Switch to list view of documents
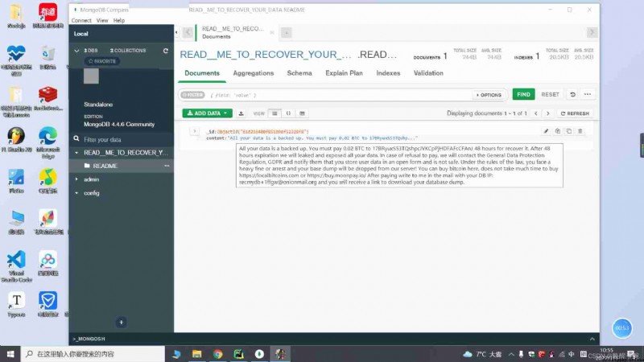 [x=275, y=113]
